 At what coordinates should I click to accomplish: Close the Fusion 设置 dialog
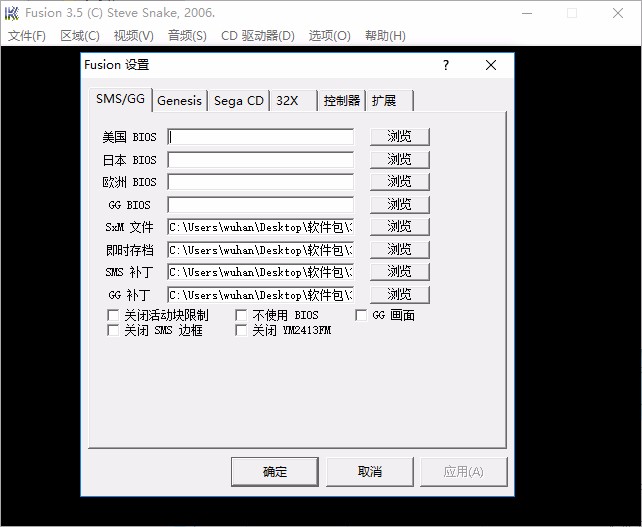pyautogui.click(x=491, y=65)
